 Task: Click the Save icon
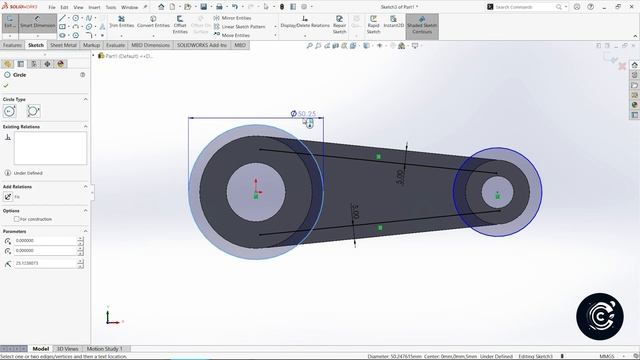pyautogui.click(x=203, y=7)
